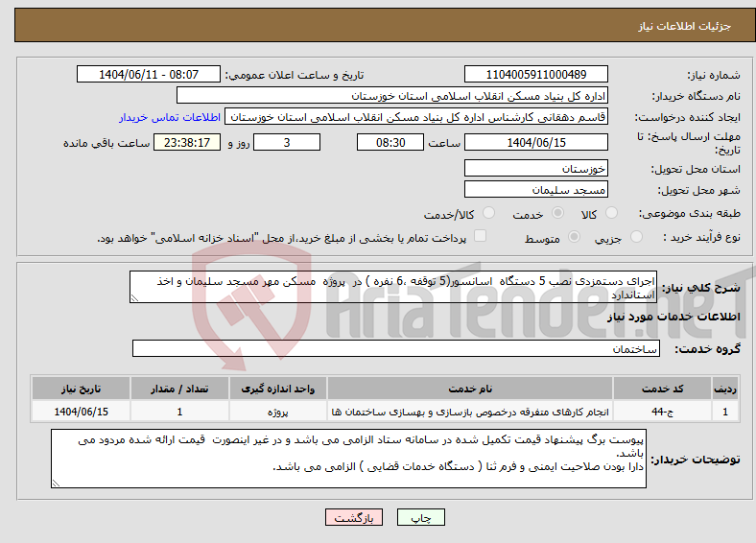Click the جزئیات اطلاعات نیاز page title
The height and width of the screenshot is (543, 756).
[x=685, y=26]
